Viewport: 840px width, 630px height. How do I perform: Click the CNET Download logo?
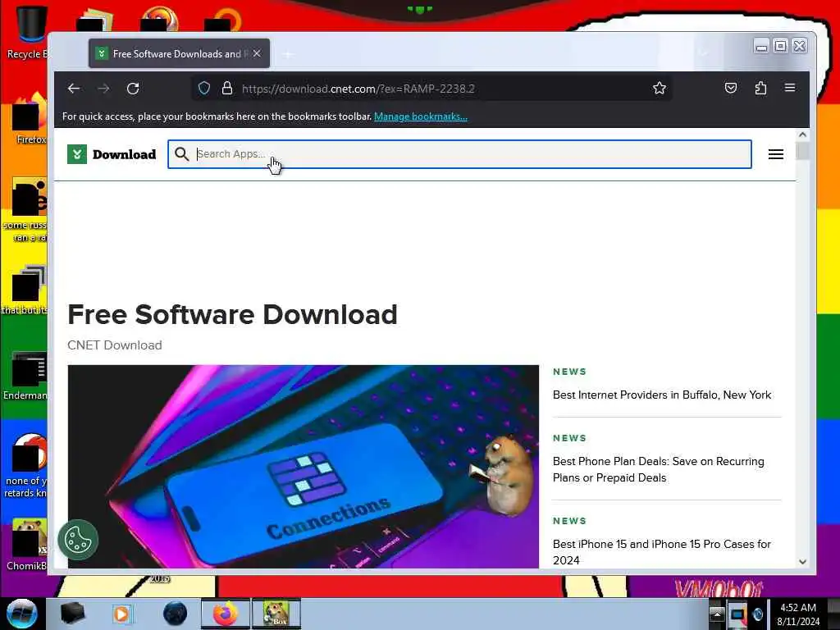point(112,154)
